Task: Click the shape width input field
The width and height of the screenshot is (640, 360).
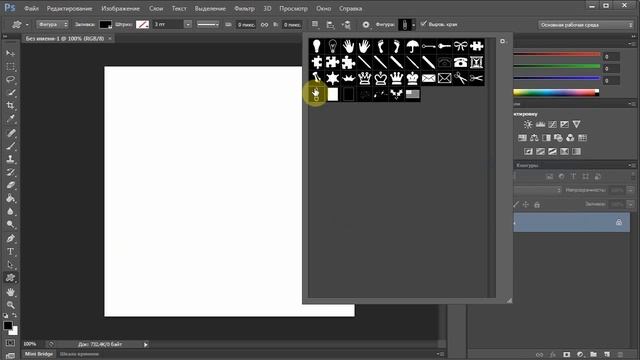Action: (x=246, y=25)
